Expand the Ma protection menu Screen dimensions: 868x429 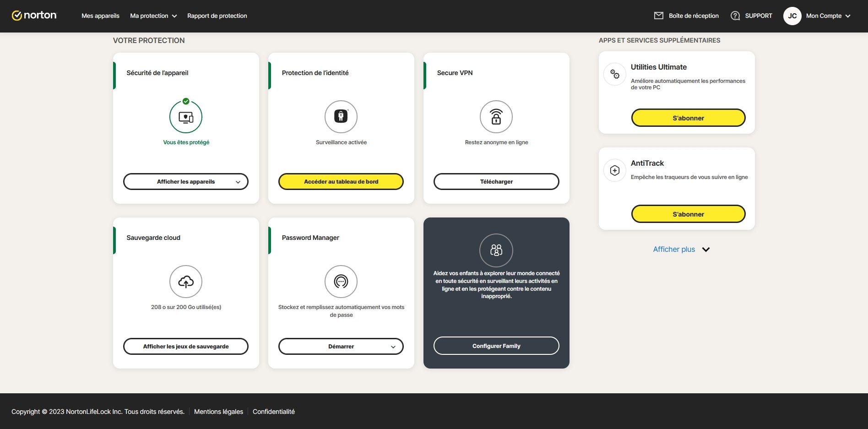click(153, 16)
